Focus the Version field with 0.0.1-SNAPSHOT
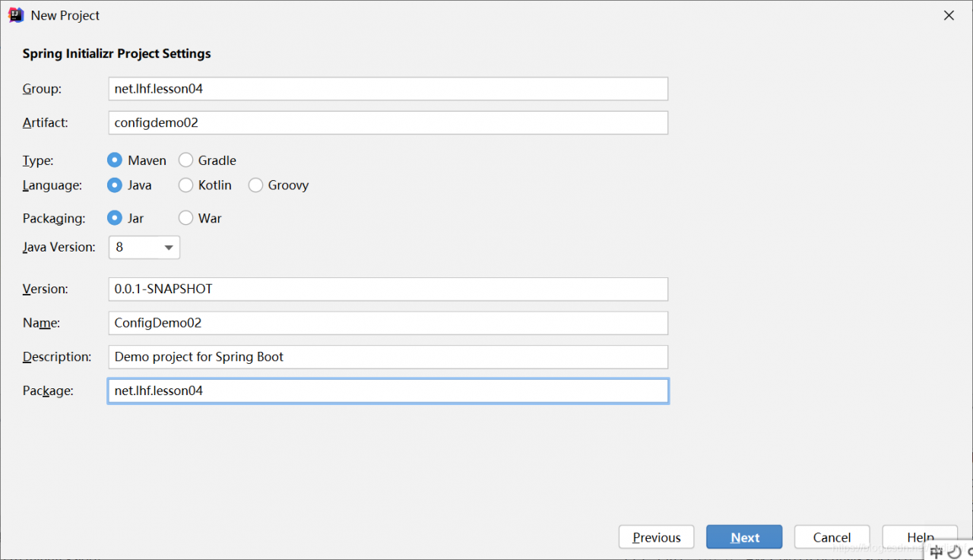 coord(388,289)
